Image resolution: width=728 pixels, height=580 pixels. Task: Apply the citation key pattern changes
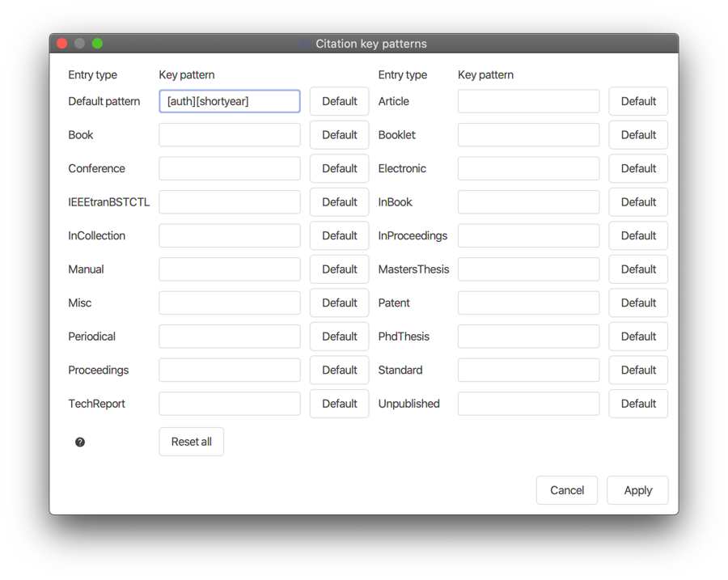tap(637, 490)
